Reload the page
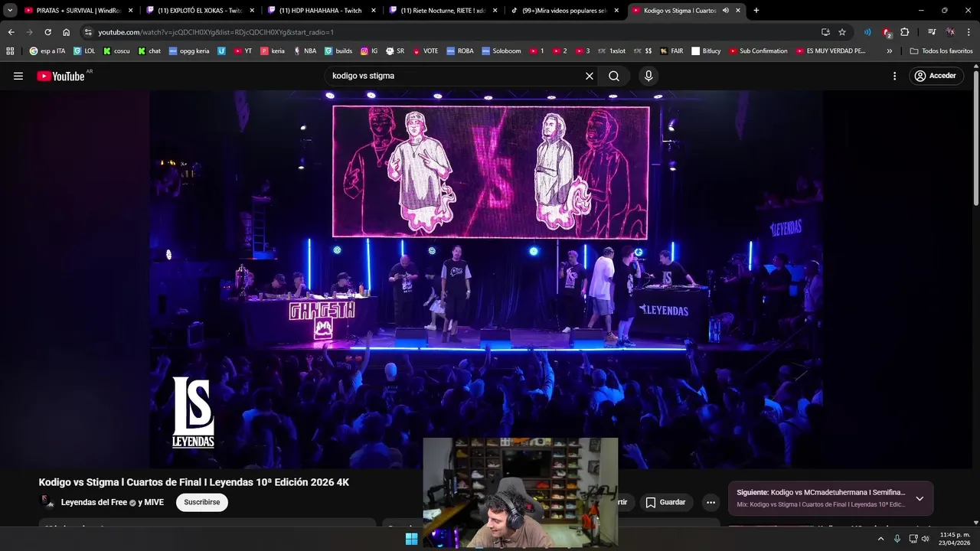Image resolution: width=980 pixels, height=551 pixels. [47, 32]
